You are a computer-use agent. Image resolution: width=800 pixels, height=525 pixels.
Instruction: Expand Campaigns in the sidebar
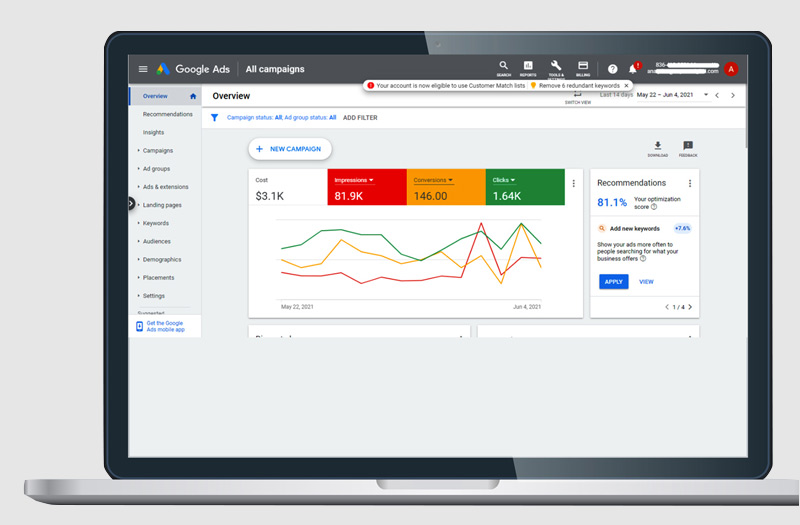(157, 151)
